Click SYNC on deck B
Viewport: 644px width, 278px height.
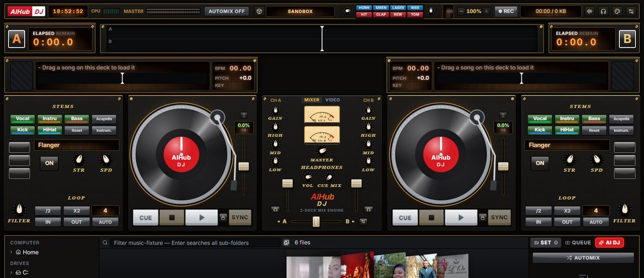coord(499,218)
